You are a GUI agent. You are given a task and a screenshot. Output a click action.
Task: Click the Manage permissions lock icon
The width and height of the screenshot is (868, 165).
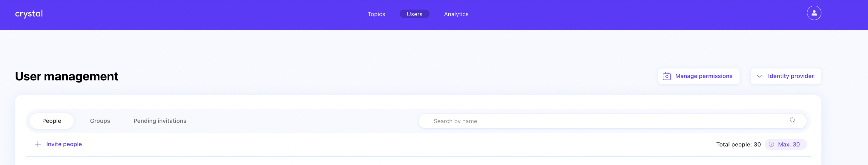666,76
